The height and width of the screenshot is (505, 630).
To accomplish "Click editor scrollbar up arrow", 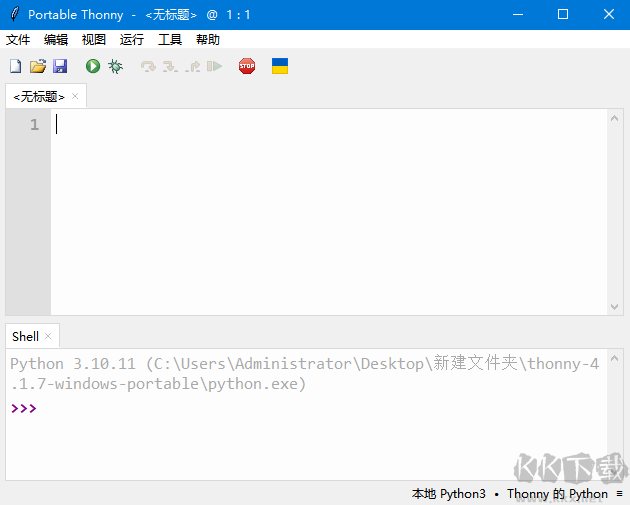I will click(x=614, y=118).
